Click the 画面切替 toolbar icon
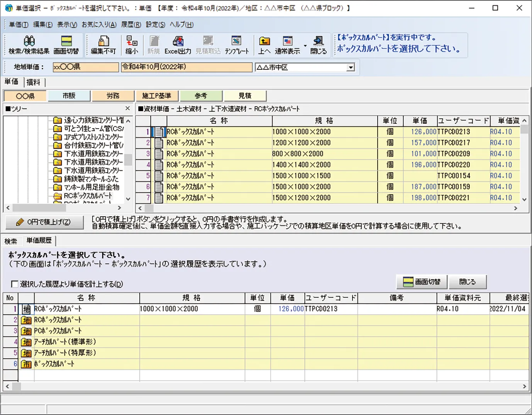Image resolution: width=532 pixels, height=415 pixels. click(66, 41)
